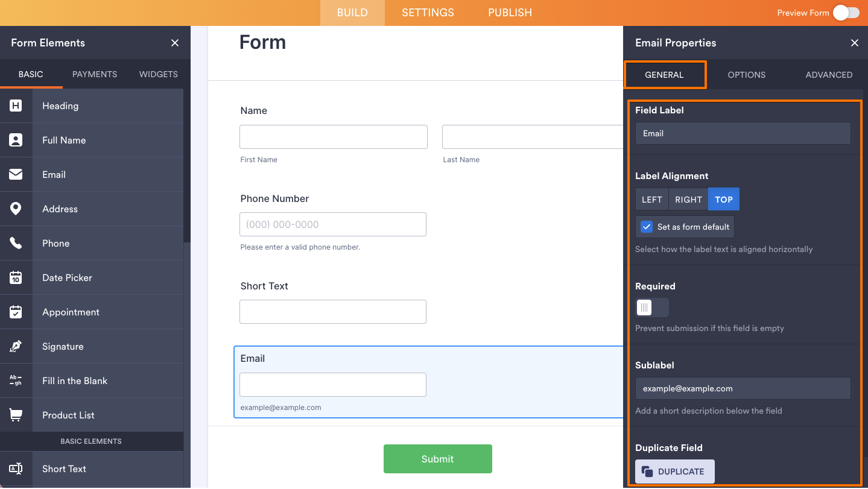This screenshot has width=868, height=489.
Task: Click the Short Text field label
Action: [x=264, y=286]
